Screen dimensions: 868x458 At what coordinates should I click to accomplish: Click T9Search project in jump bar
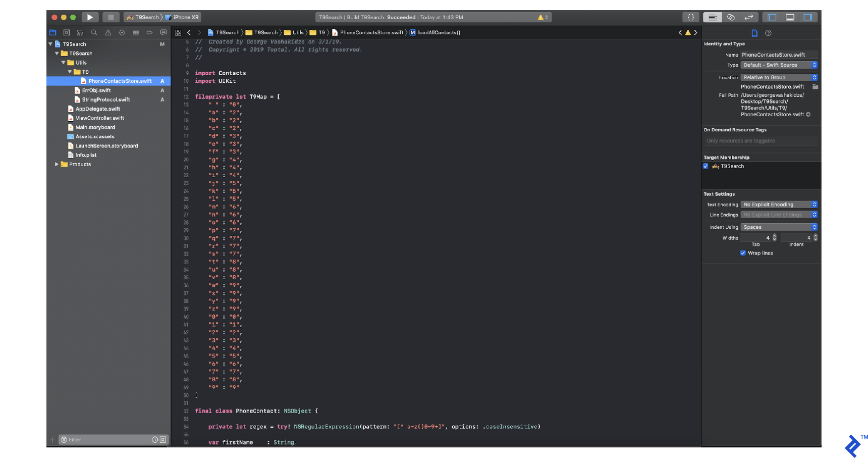click(224, 32)
